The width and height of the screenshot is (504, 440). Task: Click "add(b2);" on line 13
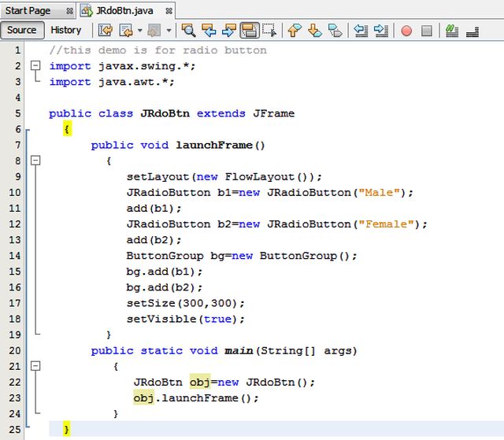(x=154, y=240)
